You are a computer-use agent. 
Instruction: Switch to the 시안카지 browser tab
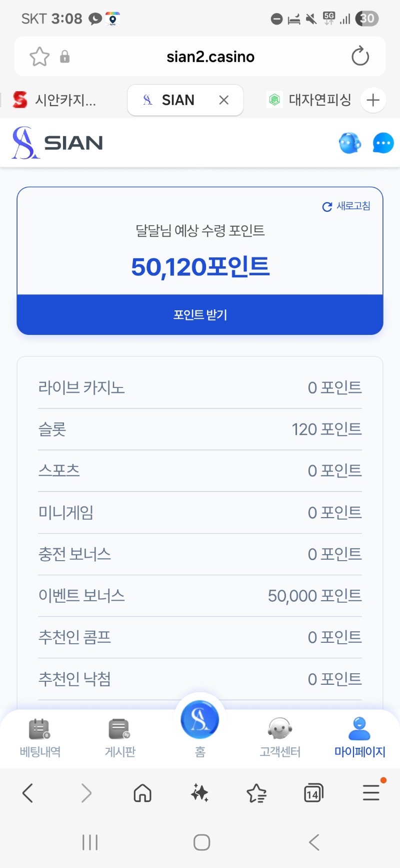pyautogui.click(x=55, y=100)
